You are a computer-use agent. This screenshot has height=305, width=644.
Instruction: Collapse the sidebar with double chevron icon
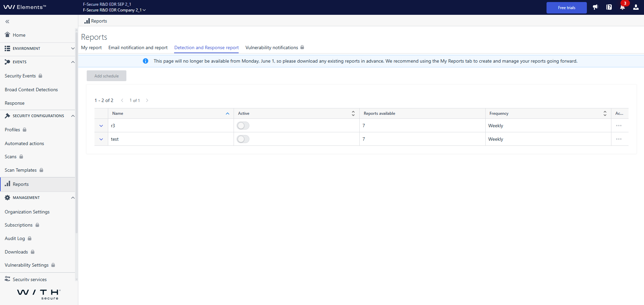[x=7, y=22]
